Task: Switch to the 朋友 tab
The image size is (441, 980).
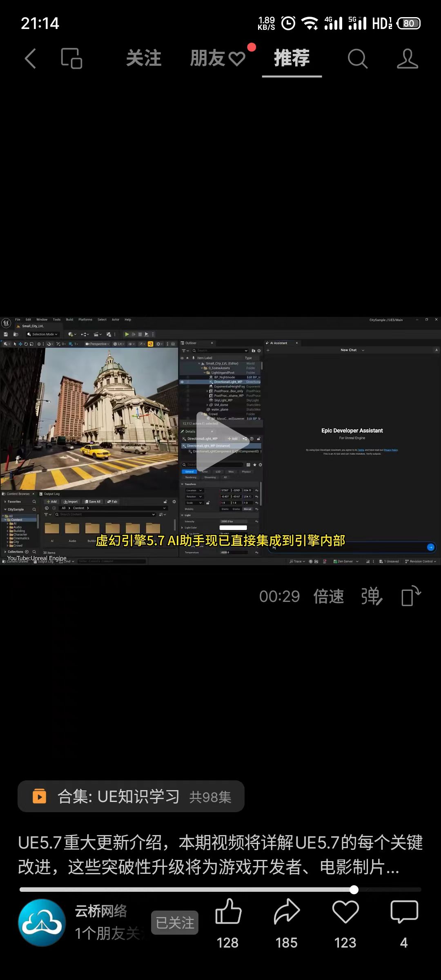Action: click(x=217, y=58)
